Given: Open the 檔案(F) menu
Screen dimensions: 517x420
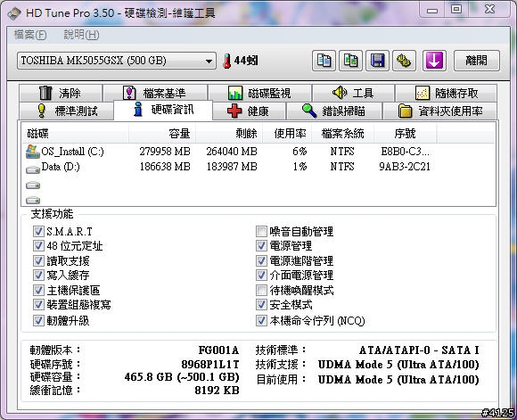Looking at the screenshot, I should point(30,35).
